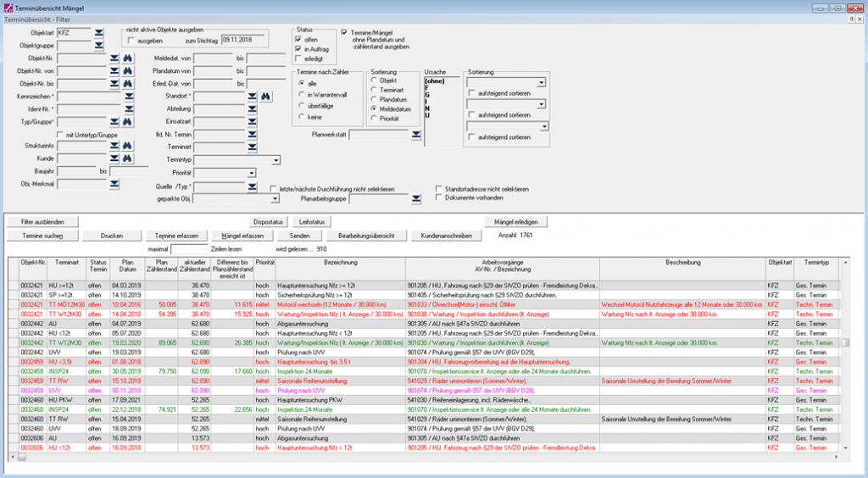Click the Kennzeichen lookup arrow icon
Image resolution: width=868 pixels, height=478 pixels.
(130, 97)
